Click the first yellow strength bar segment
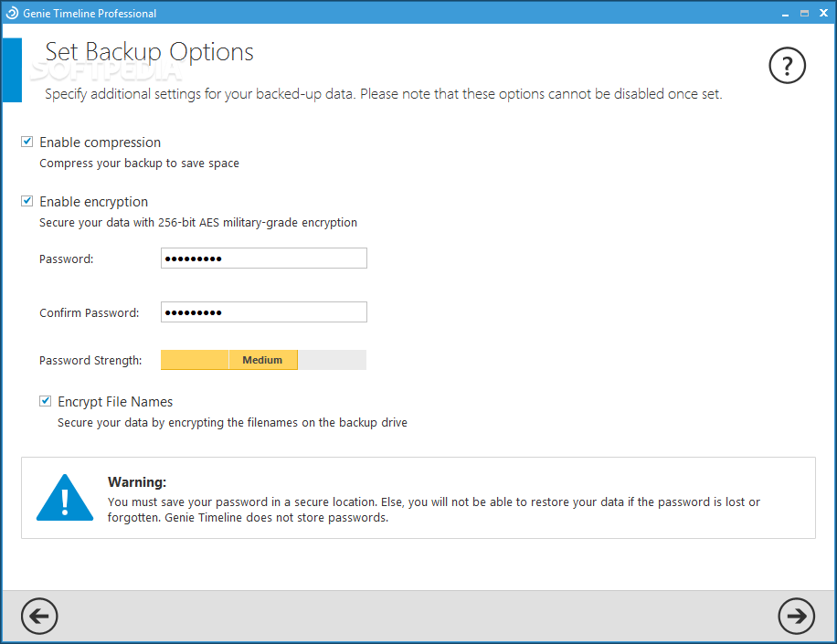The image size is (837, 644). pyautogui.click(x=195, y=360)
